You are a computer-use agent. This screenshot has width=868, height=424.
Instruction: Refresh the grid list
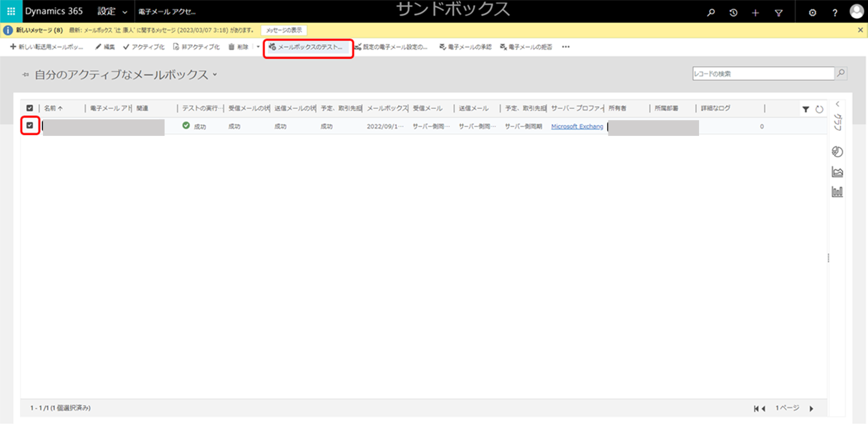[819, 109]
